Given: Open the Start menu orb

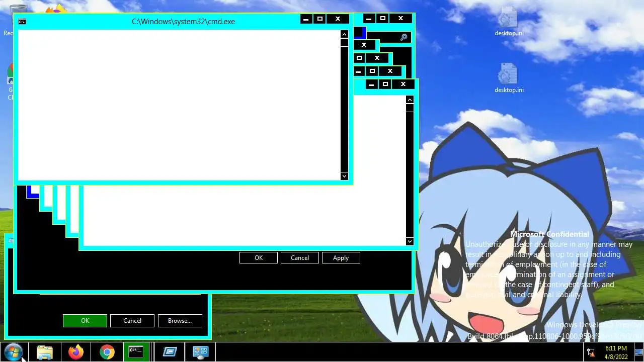Looking at the screenshot, I should point(13,352).
